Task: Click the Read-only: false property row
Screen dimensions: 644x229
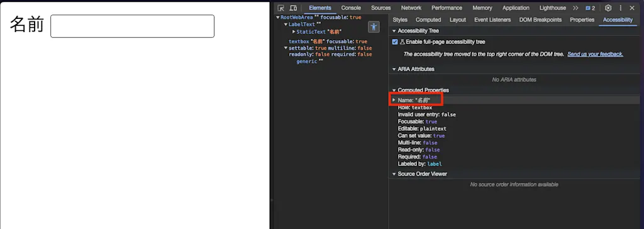Action: click(x=418, y=150)
